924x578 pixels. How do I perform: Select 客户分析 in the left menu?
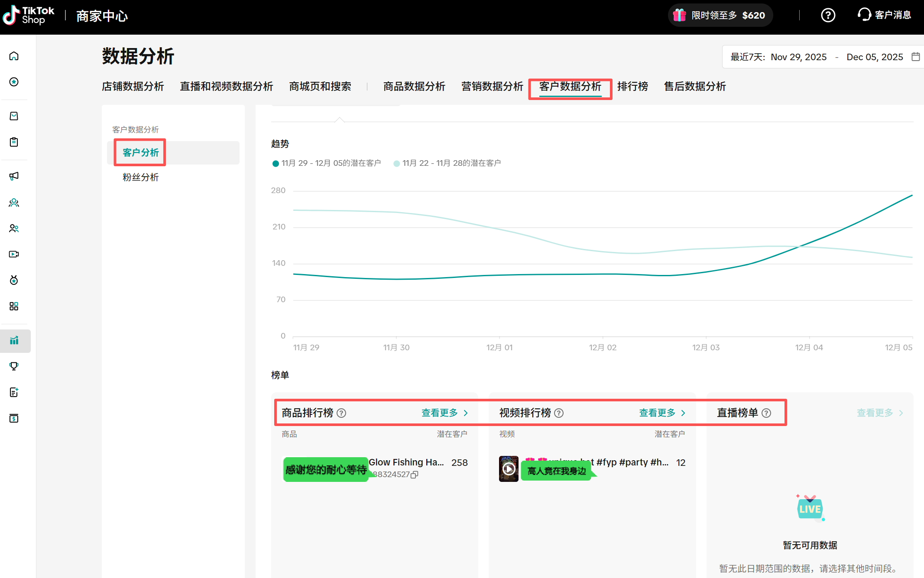(x=173, y=152)
